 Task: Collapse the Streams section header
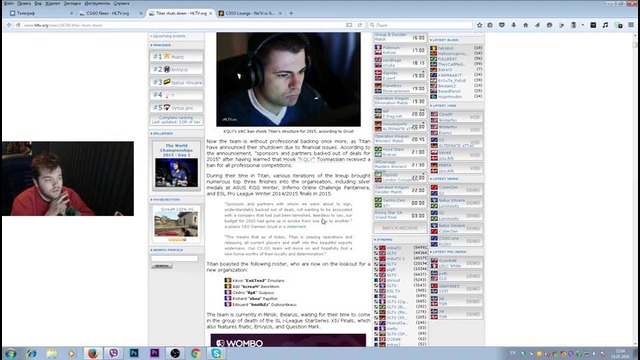point(384,240)
